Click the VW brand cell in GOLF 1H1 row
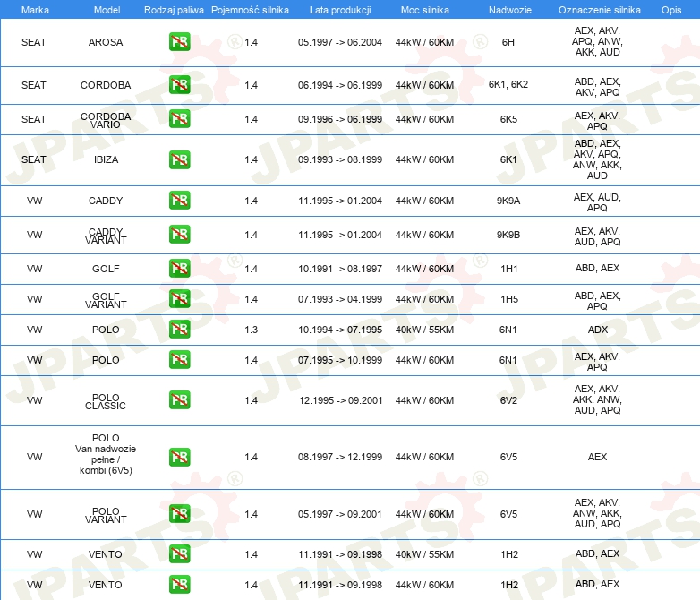This screenshot has width=700, height=600. (34, 269)
